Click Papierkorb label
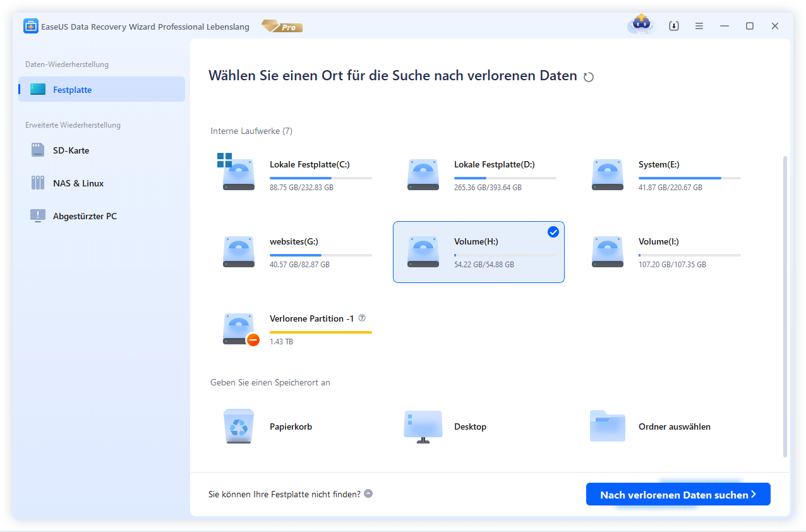 pos(291,426)
